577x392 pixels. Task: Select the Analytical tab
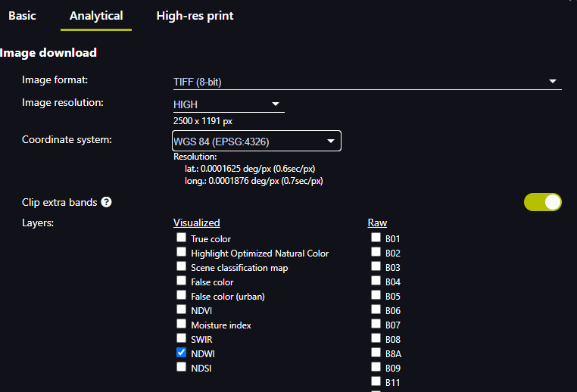96,16
